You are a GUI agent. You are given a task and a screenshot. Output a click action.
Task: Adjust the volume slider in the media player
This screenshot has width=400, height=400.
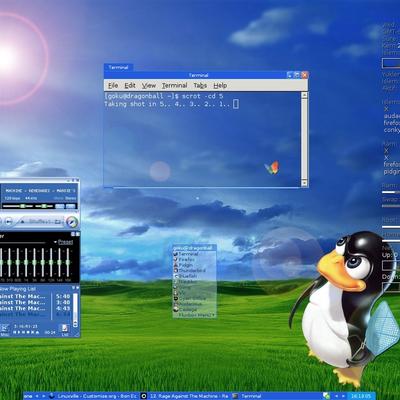coord(18,206)
